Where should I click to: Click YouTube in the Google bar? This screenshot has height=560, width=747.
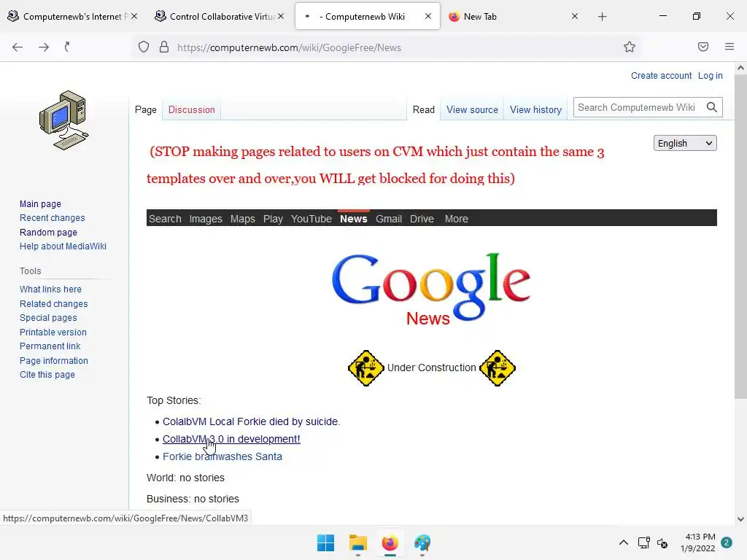311,219
